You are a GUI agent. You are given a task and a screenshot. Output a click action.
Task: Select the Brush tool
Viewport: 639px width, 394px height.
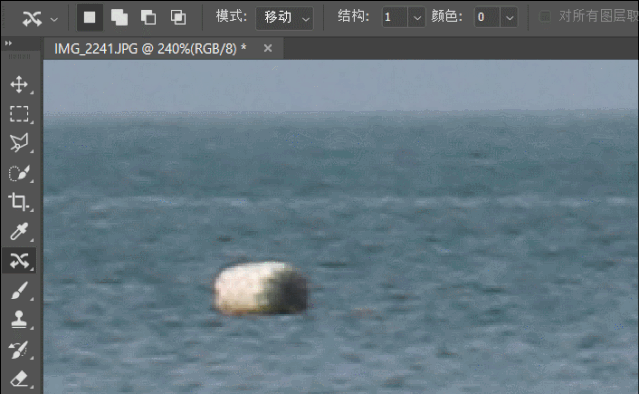pyautogui.click(x=19, y=290)
